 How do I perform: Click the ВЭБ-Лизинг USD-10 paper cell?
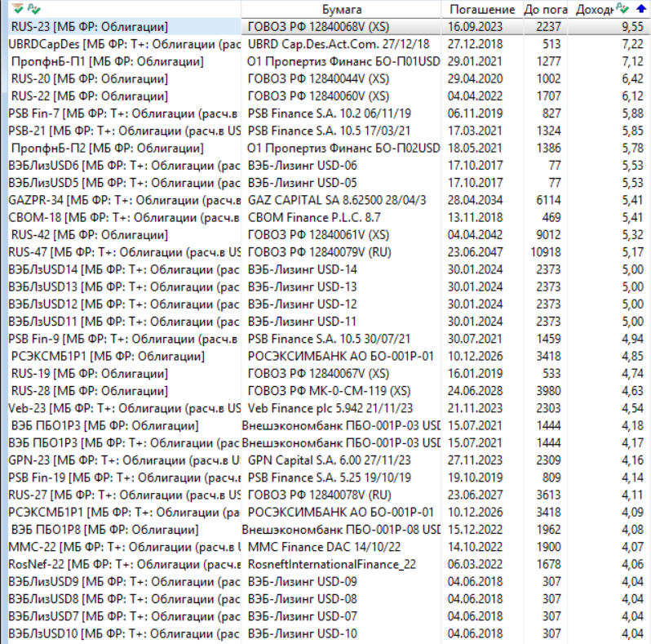(x=302, y=633)
